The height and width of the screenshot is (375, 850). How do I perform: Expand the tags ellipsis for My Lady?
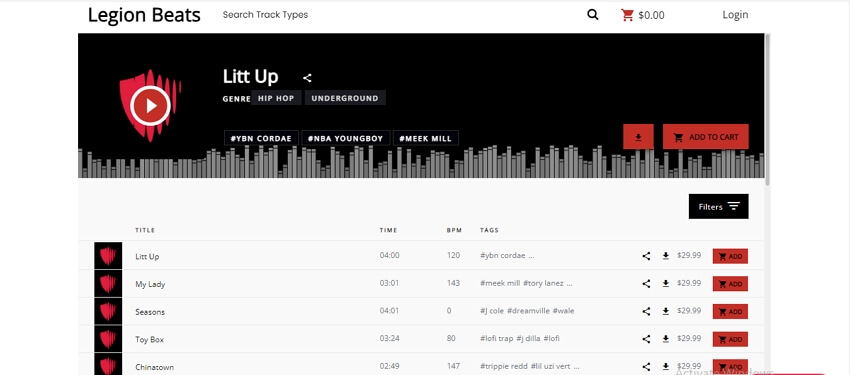[x=569, y=283]
